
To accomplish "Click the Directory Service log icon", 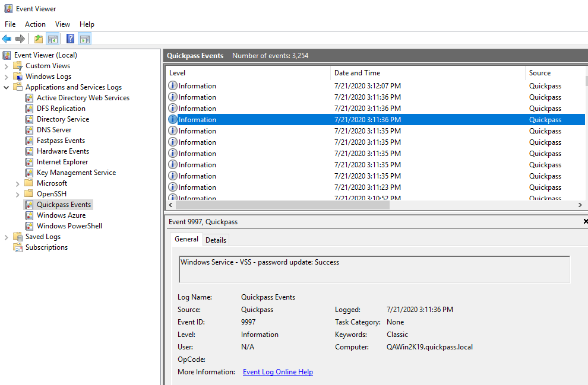I will coord(29,119).
